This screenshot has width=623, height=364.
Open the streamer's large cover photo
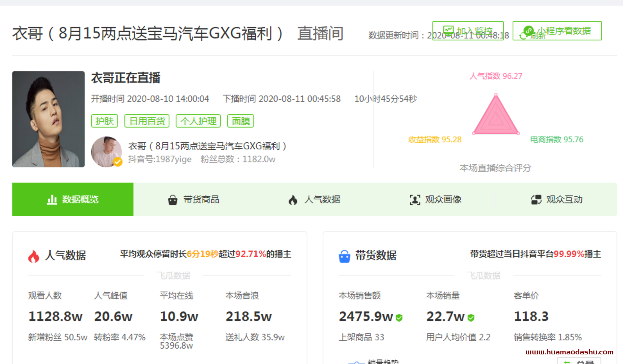pyautogui.click(x=48, y=119)
